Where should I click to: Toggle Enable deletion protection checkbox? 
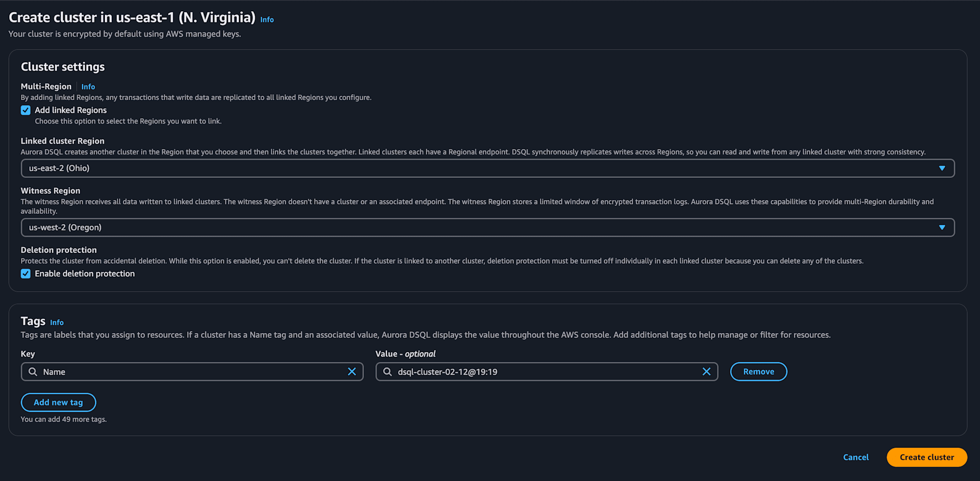(x=25, y=274)
